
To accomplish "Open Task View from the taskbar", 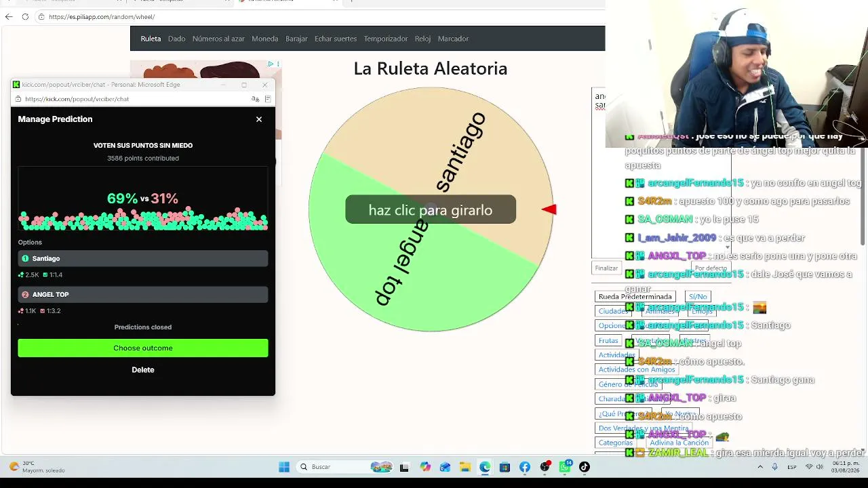I will pos(404,467).
